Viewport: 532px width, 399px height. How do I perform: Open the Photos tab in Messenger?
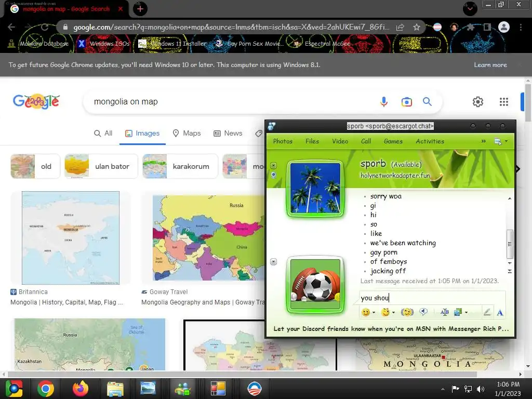point(283,141)
